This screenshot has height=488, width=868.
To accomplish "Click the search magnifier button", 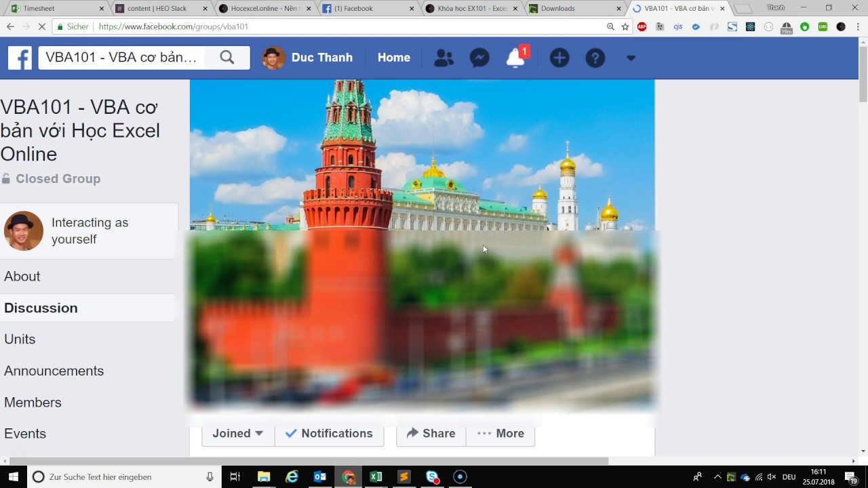I will coord(227,58).
